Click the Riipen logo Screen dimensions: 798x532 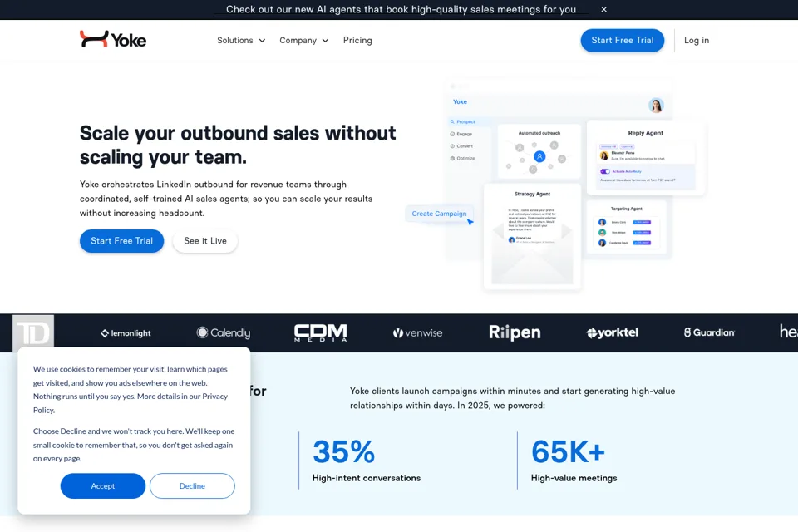point(515,332)
